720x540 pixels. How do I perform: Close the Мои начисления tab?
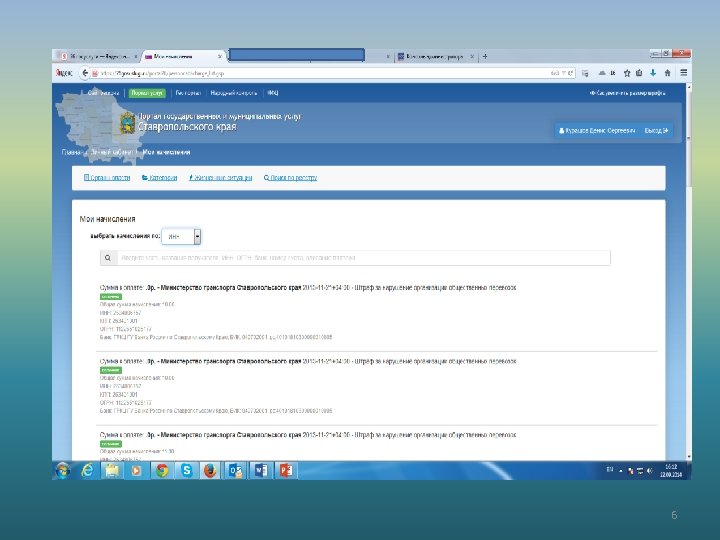(220, 56)
